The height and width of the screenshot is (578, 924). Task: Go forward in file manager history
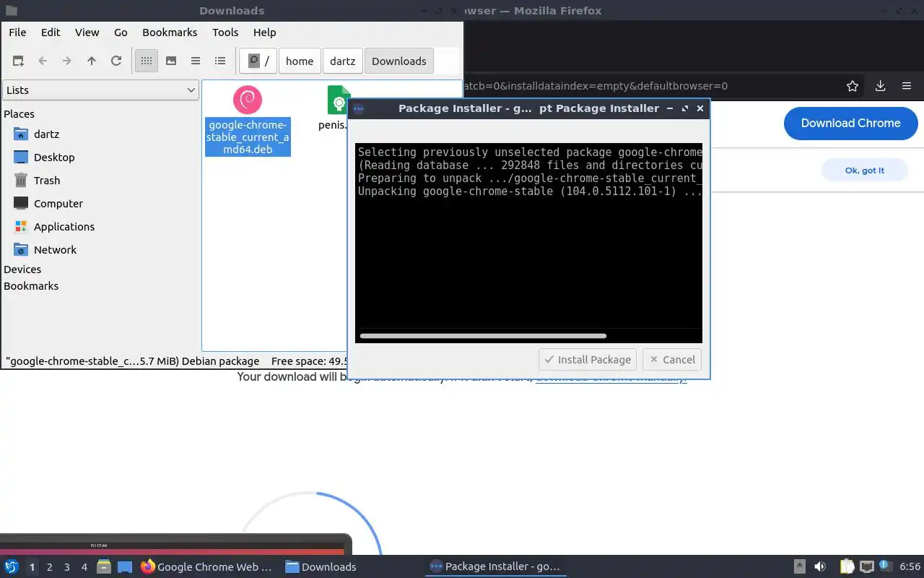click(x=67, y=61)
